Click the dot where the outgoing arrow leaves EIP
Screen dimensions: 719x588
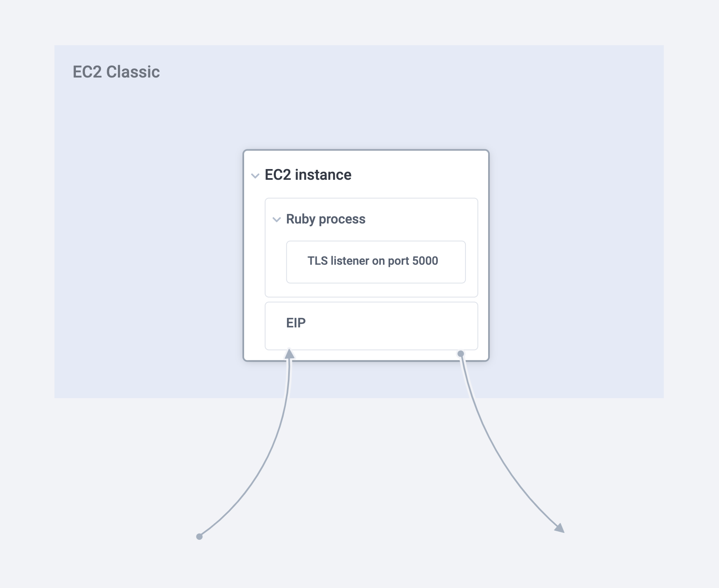coord(461,354)
